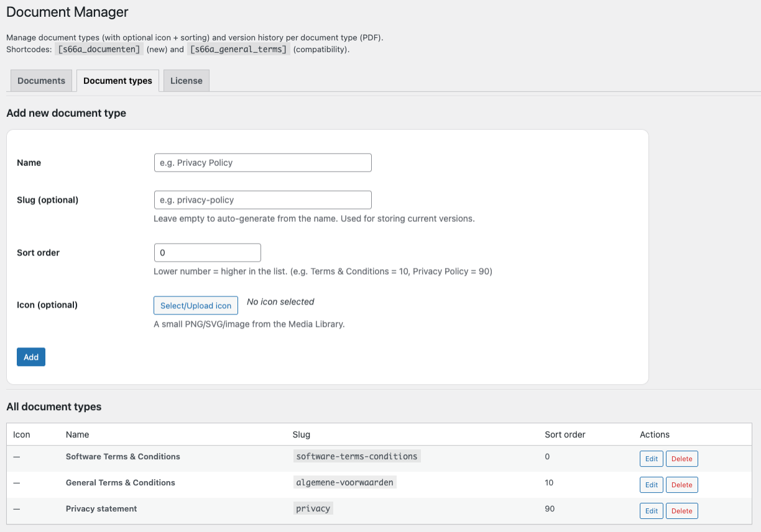Select the Document types tab
Image resolution: width=761 pixels, height=532 pixels.
coord(118,80)
